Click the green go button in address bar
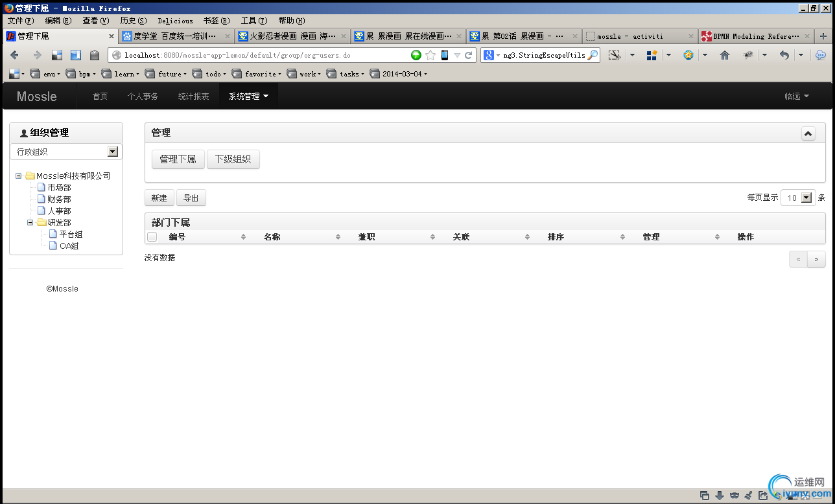The image size is (835, 504). coord(416,56)
